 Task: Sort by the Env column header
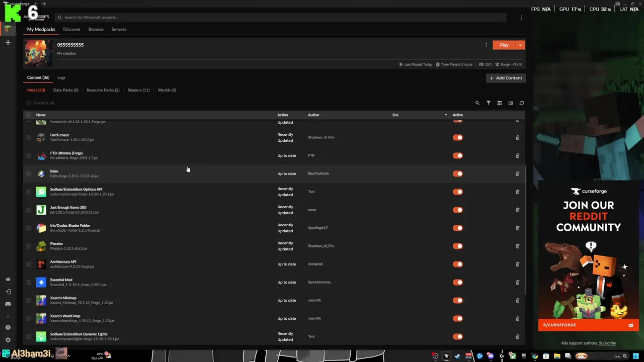[395, 115]
